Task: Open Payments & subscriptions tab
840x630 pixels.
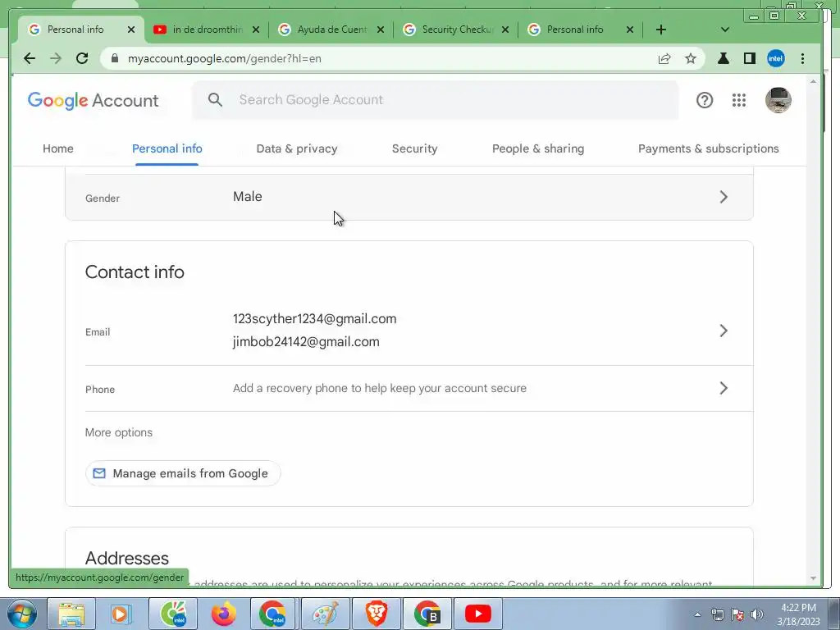Action: point(708,148)
